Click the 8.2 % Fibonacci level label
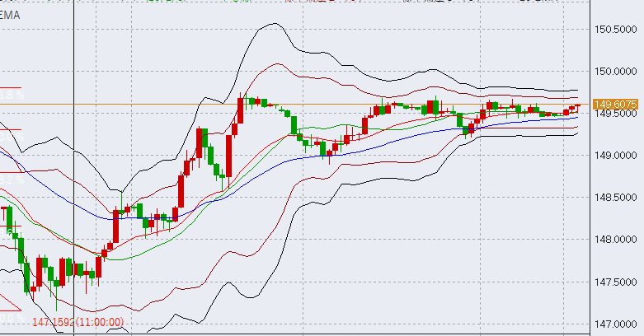The height and width of the screenshot is (336, 644). 11,179
